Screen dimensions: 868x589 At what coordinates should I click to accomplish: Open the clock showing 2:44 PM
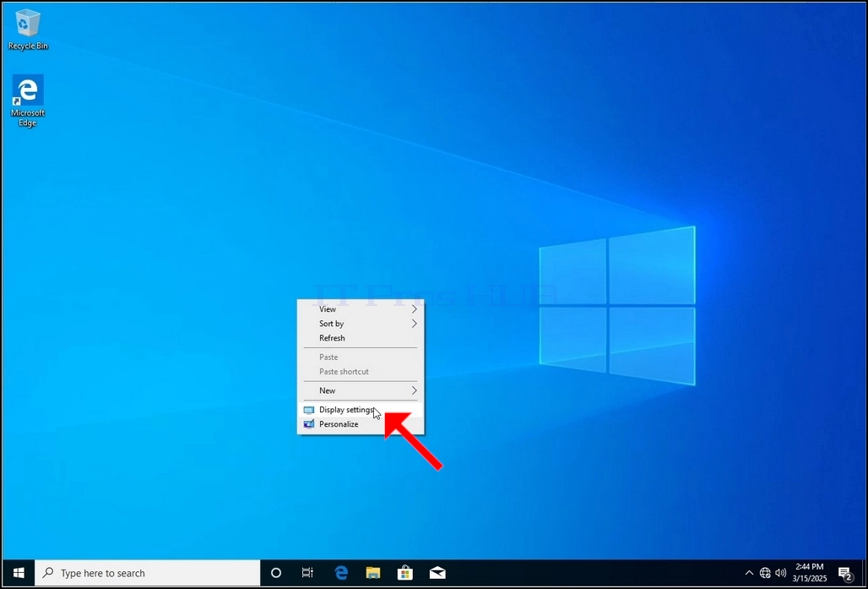pyautogui.click(x=810, y=572)
